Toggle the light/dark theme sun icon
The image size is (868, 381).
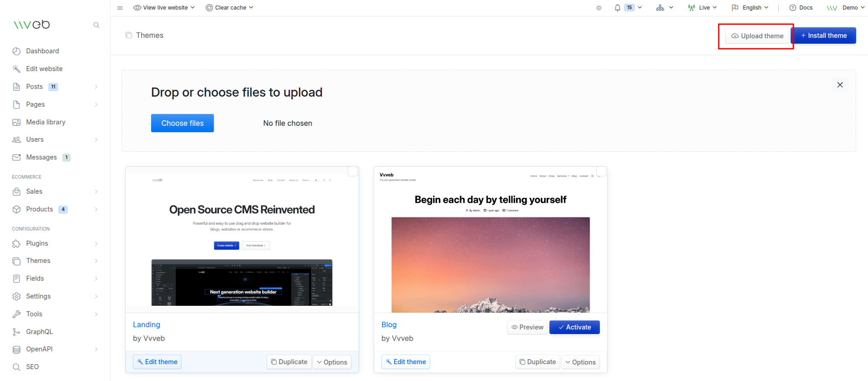tap(599, 8)
